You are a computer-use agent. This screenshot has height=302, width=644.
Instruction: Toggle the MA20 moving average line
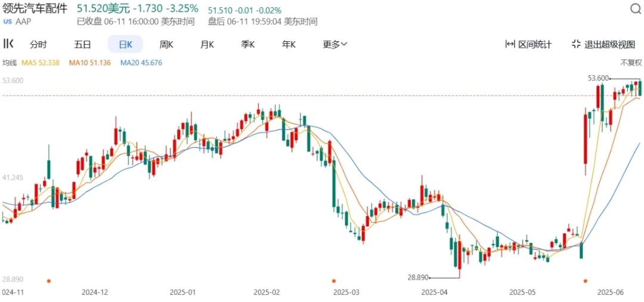[141, 63]
